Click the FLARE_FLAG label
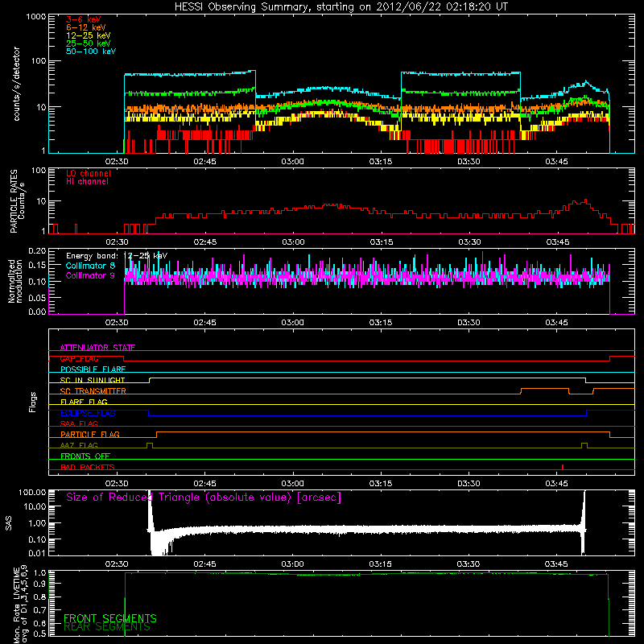Screen dimensions: 644x644 (x=84, y=402)
